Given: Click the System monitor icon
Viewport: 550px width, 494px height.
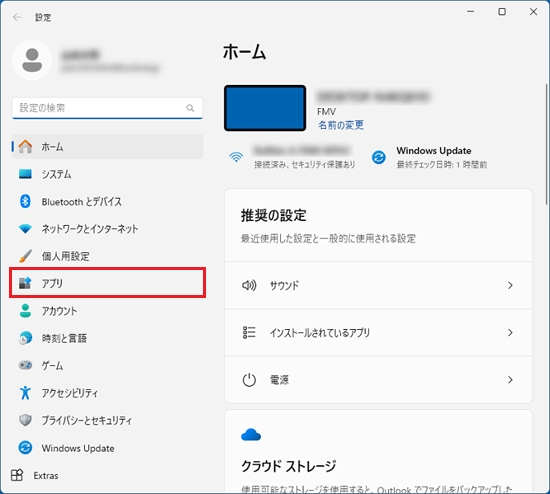Looking at the screenshot, I should point(25,174).
